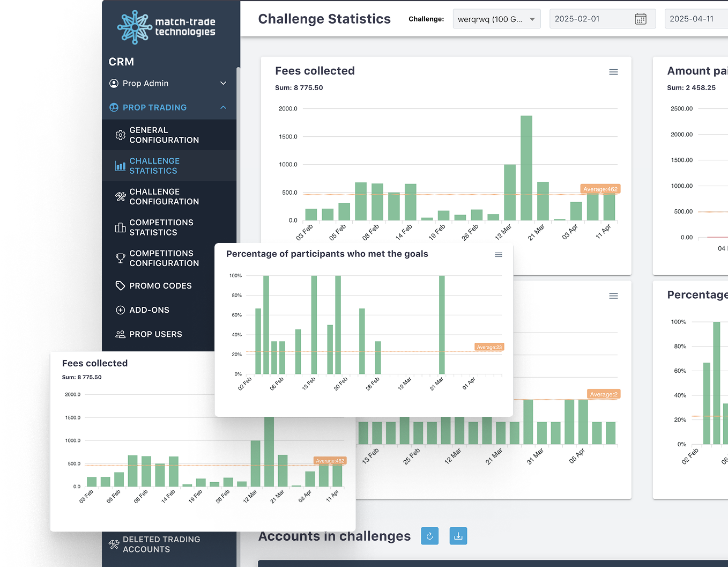The image size is (728, 567).
Task: Collapse the Prop Trading section
Action: 223,107
